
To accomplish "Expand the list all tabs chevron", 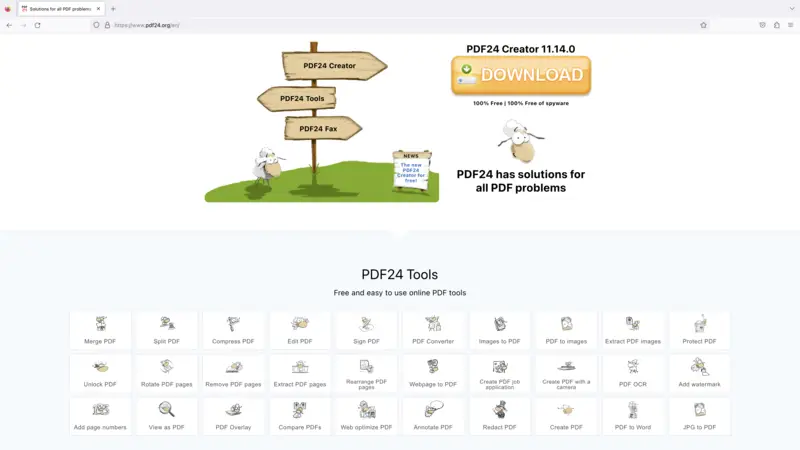I will [792, 9].
